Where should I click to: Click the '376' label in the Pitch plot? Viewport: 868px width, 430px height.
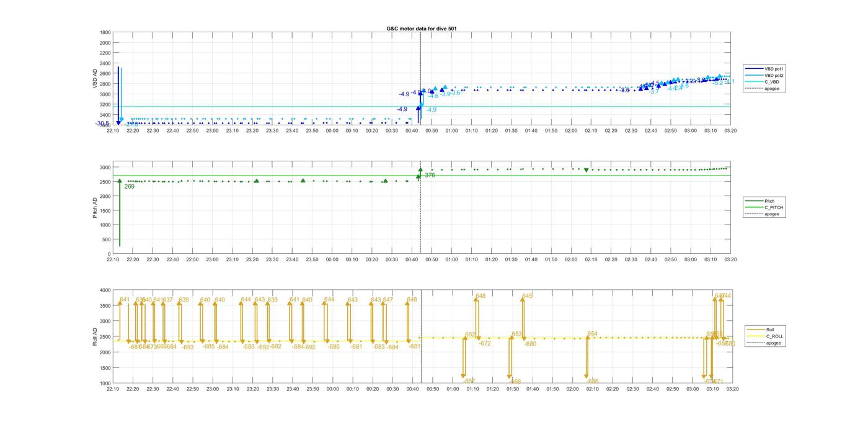(x=430, y=175)
